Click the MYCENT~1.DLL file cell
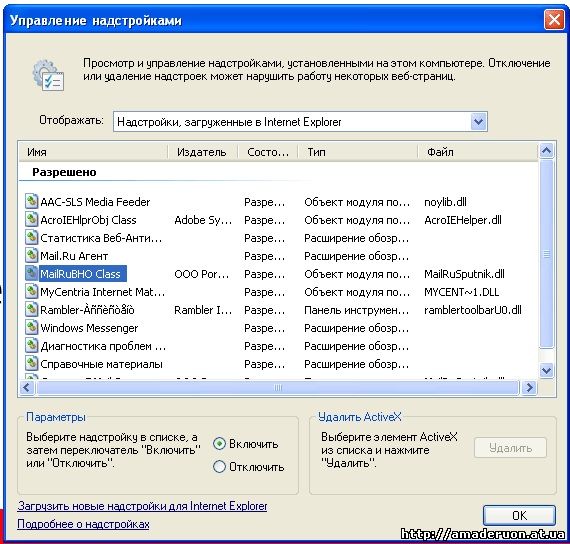Screen dimensions: 570x544 click(462, 292)
